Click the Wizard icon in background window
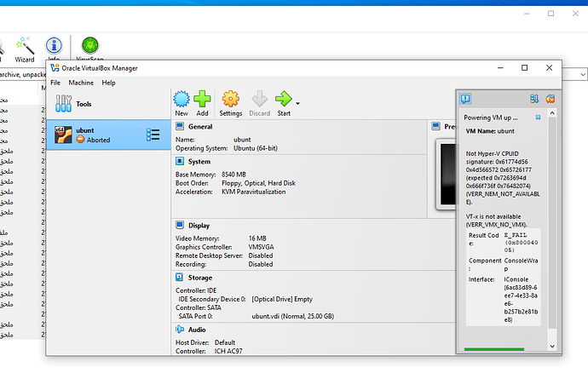The width and height of the screenshot is (588, 373). pos(25,46)
